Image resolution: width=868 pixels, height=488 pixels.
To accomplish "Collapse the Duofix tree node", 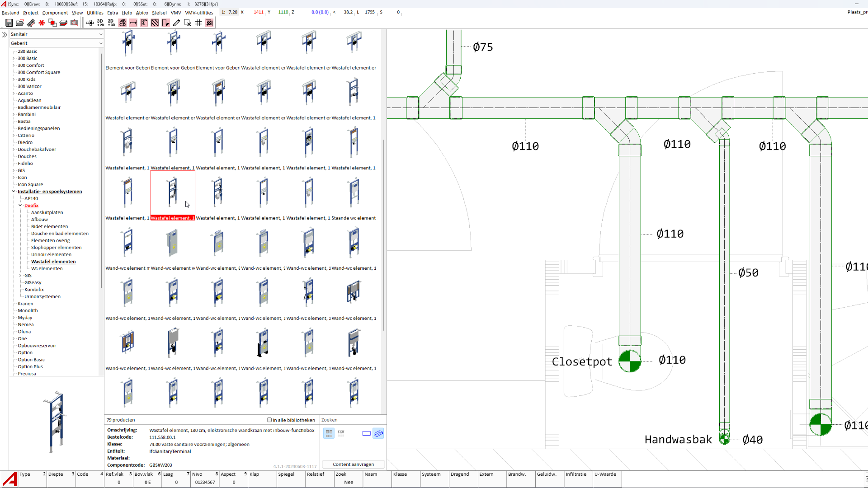I will (x=20, y=206).
